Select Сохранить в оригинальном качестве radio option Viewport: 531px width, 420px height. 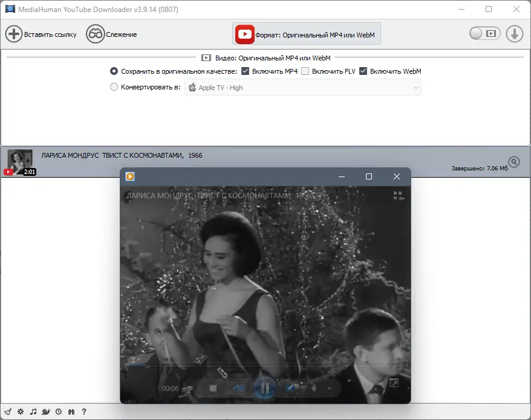[x=114, y=71]
